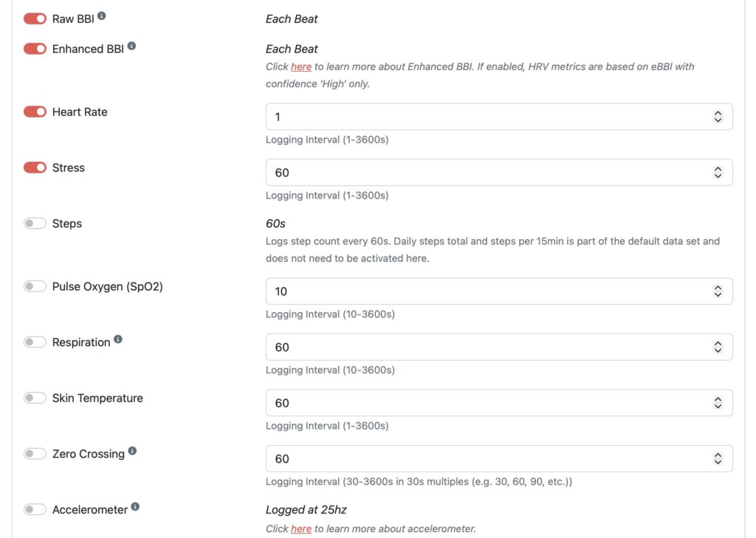This screenshot has width=756, height=538.
Task: Click the Accelerometer info icon
Action: click(135, 507)
